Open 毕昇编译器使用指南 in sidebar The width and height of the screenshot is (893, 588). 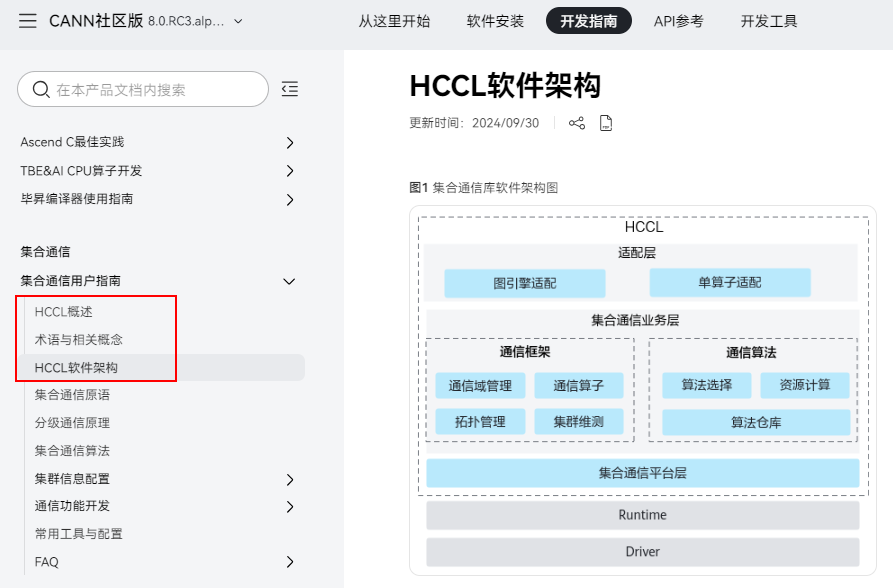(77, 198)
